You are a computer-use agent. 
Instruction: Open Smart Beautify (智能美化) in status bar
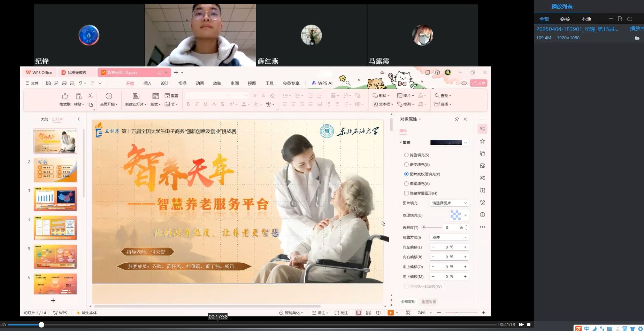tap(291, 313)
